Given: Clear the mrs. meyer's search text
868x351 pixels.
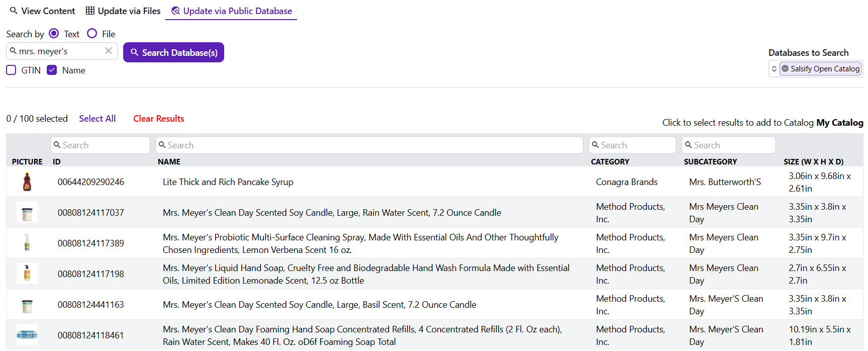Looking at the screenshot, I should (108, 51).
